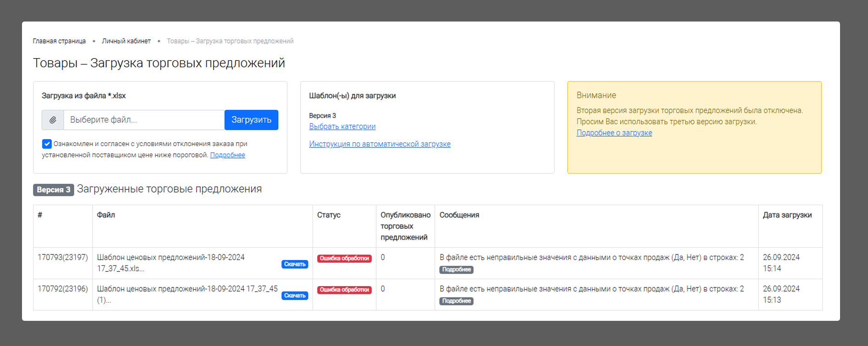Click the 'Шаблон(-ы) для загрузки' heading
Viewport: 868px width, 346px height.
point(352,96)
